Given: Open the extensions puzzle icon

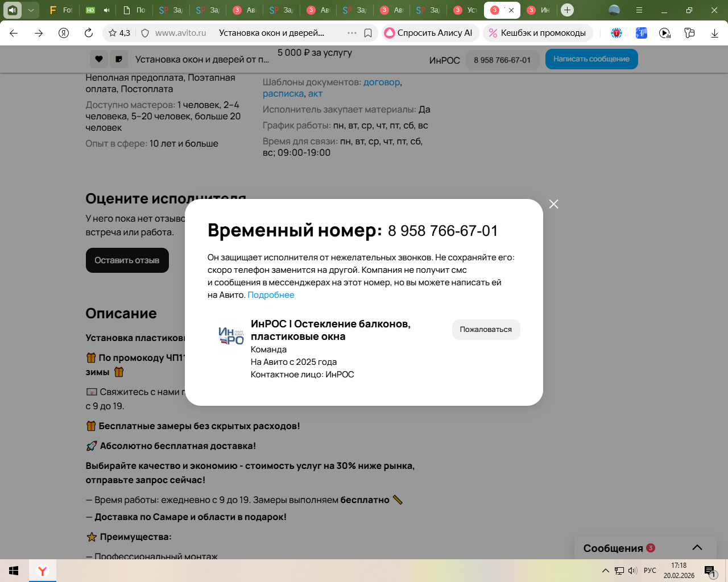Looking at the screenshot, I should (690, 33).
